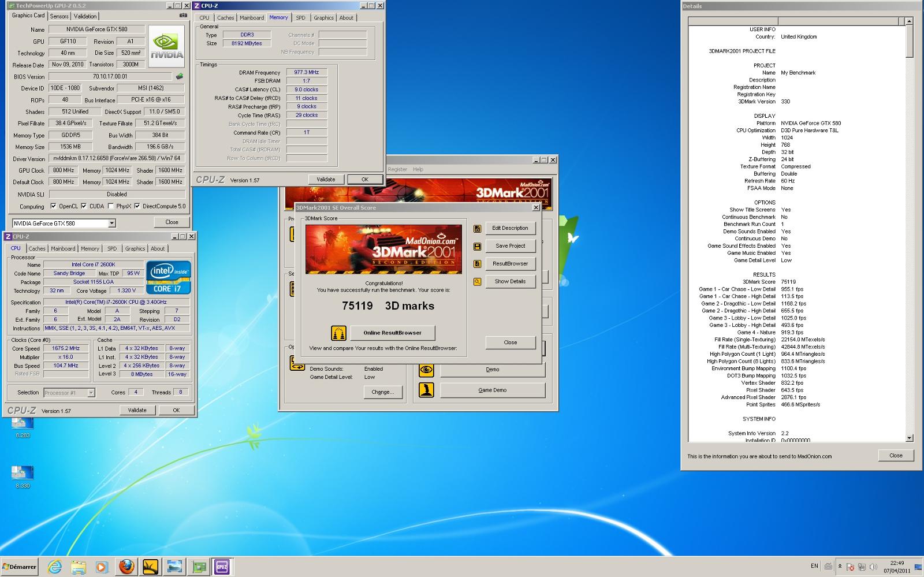Image resolution: width=924 pixels, height=577 pixels.
Task: Switch to the Sensors tab in GPU-Z
Action: (59, 16)
